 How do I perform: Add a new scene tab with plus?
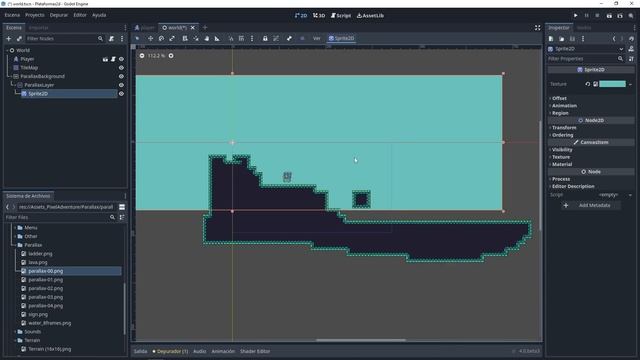(x=205, y=28)
